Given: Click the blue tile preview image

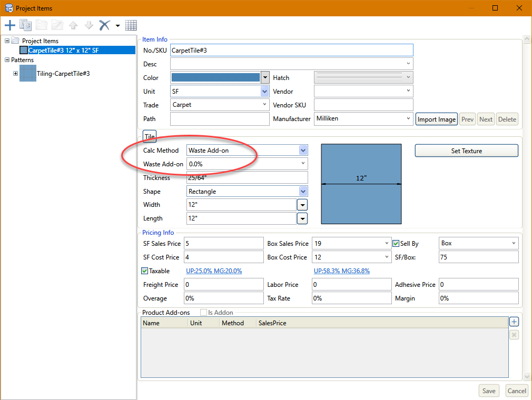Looking at the screenshot, I should [361, 184].
